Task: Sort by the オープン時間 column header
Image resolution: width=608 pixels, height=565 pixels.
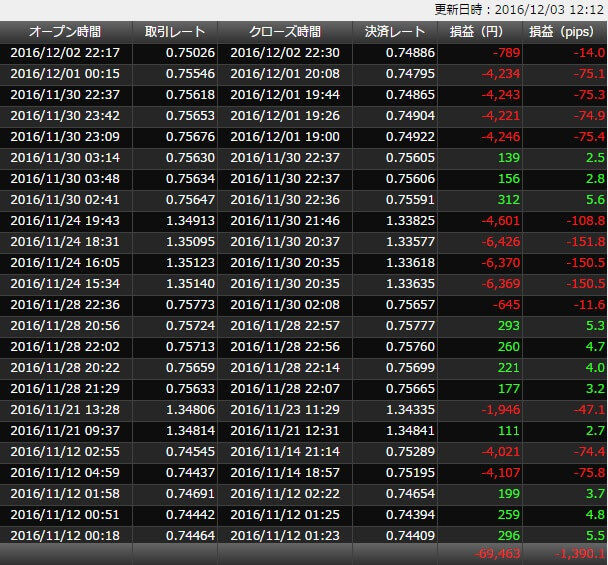Action: (x=65, y=32)
